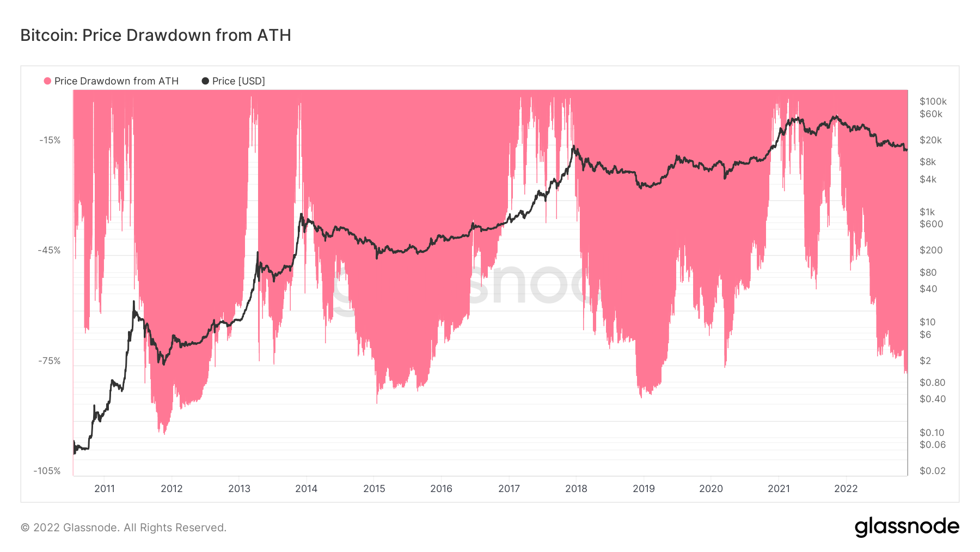Image resolution: width=980 pixels, height=552 pixels.
Task: Click the -75% left axis label
Action: tap(49, 361)
